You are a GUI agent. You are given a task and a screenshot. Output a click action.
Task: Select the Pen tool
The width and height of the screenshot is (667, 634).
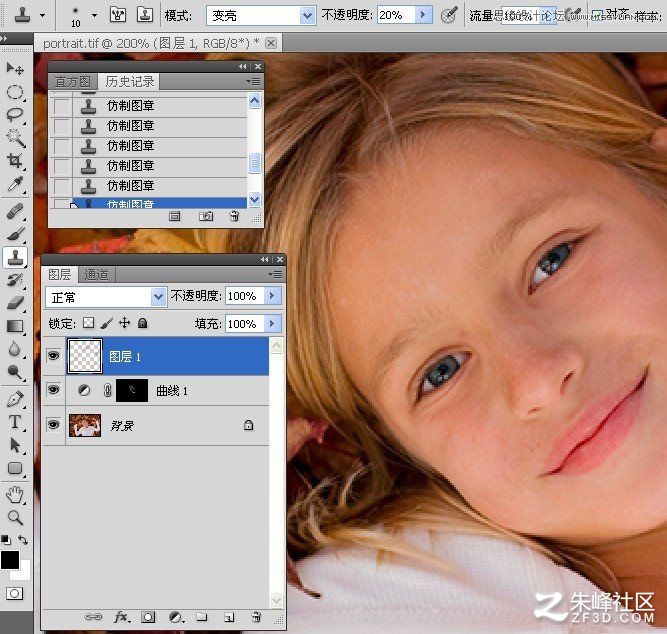[15, 399]
